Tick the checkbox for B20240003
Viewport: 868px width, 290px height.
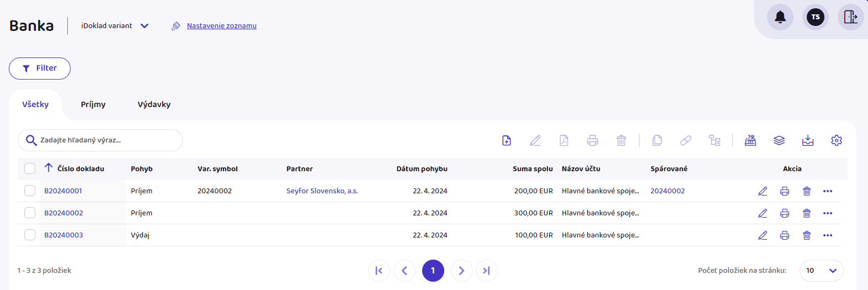(30, 235)
